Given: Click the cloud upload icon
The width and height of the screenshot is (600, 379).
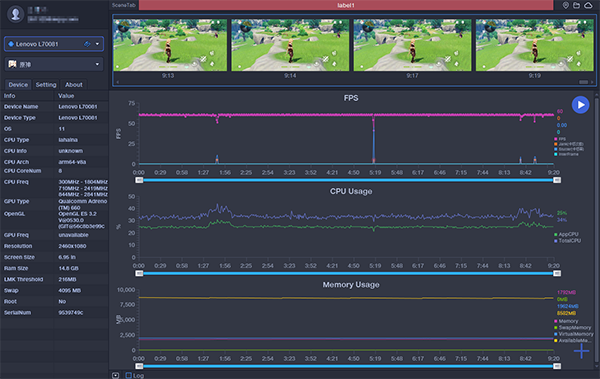Looking at the screenshot, I should tap(588, 5).
